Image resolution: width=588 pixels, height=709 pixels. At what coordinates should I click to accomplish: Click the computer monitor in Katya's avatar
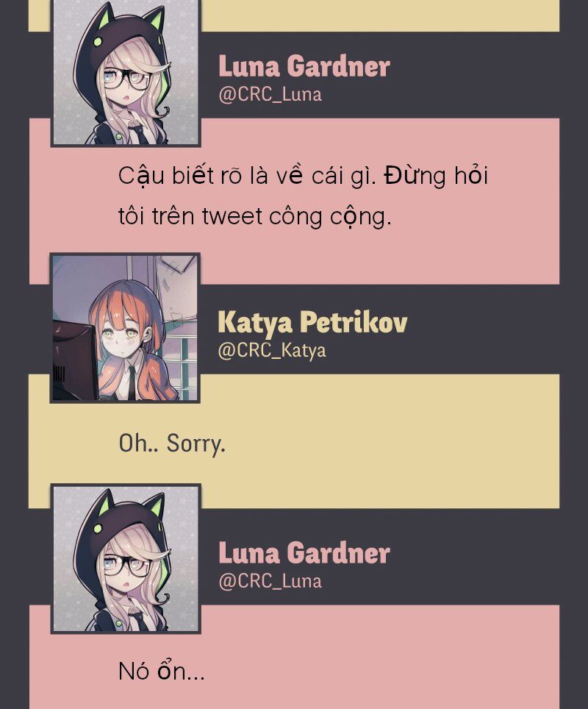73,360
